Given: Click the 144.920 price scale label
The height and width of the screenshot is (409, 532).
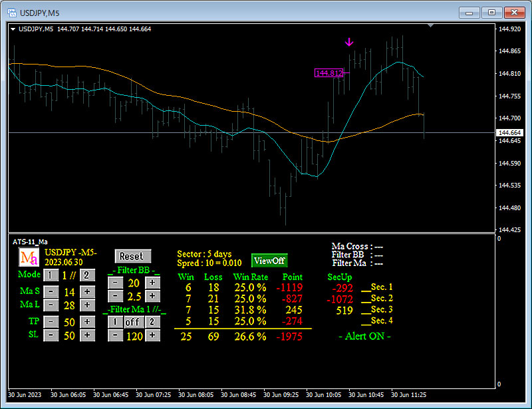Looking at the screenshot, I should [x=509, y=29].
